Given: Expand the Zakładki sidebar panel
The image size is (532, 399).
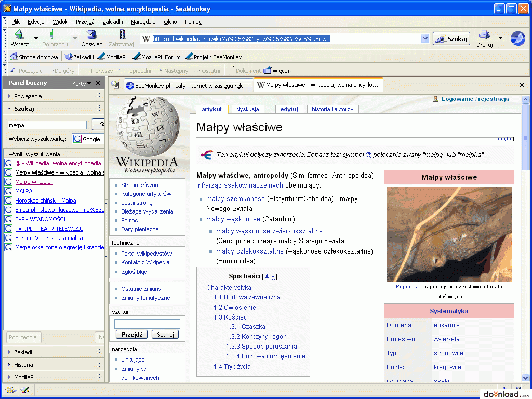Looking at the screenshot, I should [x=9, y=352].
